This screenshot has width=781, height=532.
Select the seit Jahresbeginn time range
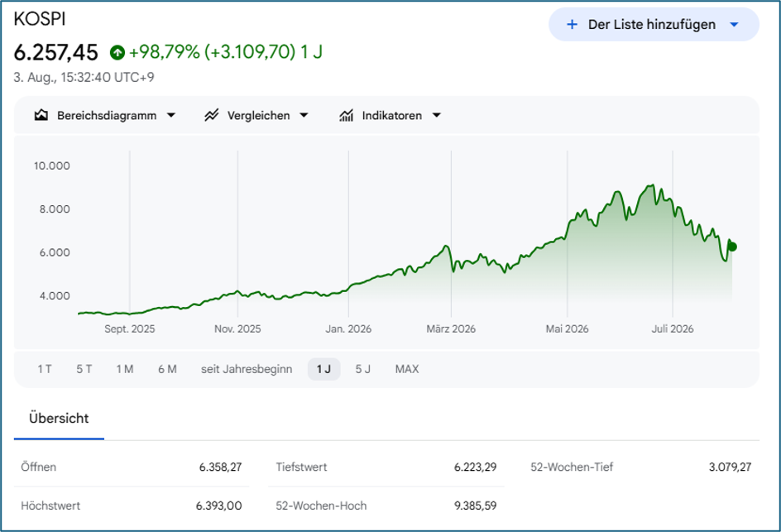click(247, 369)
